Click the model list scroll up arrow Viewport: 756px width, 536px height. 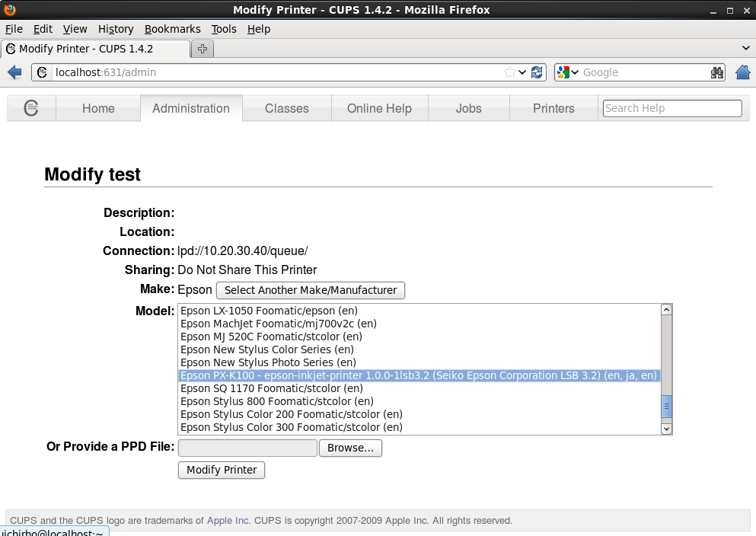666,310
